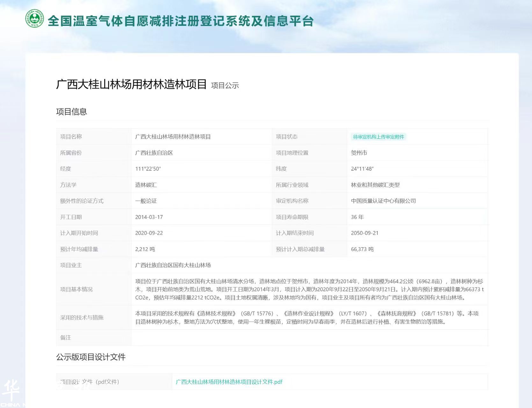Click the empty 备注 remarks field
The width and height of the screenshot is (532, 408).
(x=309, y=338)
